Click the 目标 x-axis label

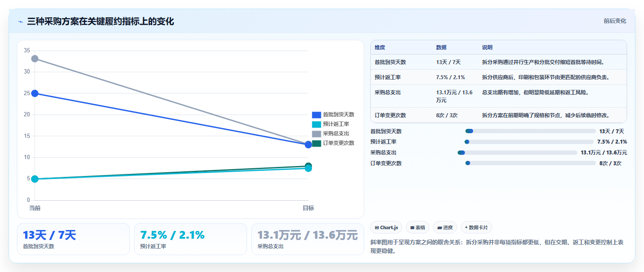coord(308,208)
